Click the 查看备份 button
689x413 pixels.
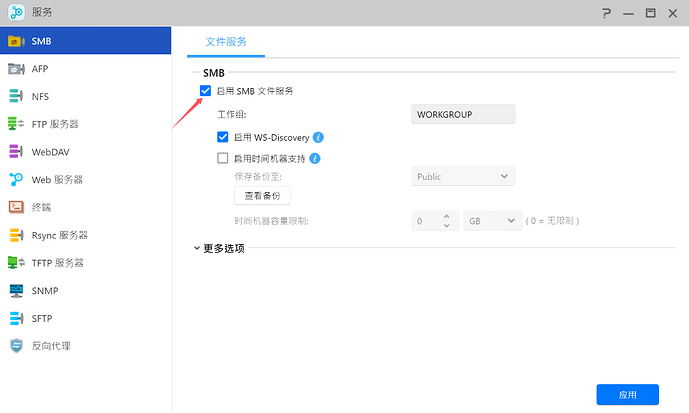[x=262, y=196]
